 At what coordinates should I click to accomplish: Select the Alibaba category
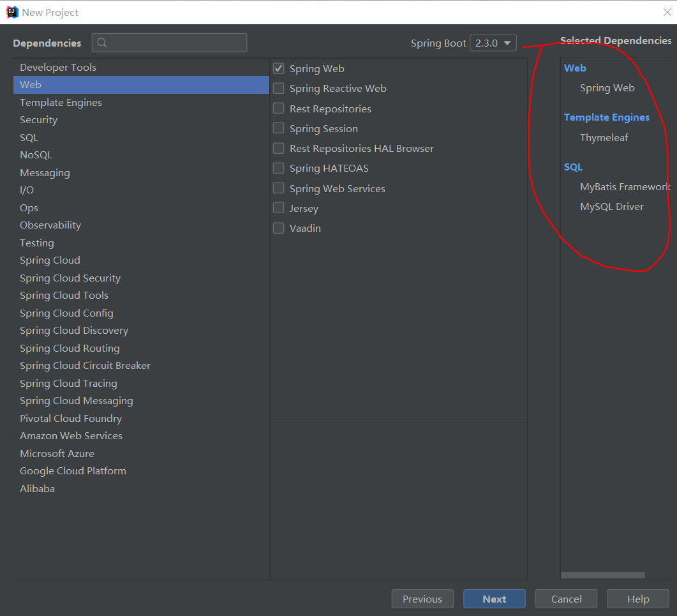(x=141, y=488)
